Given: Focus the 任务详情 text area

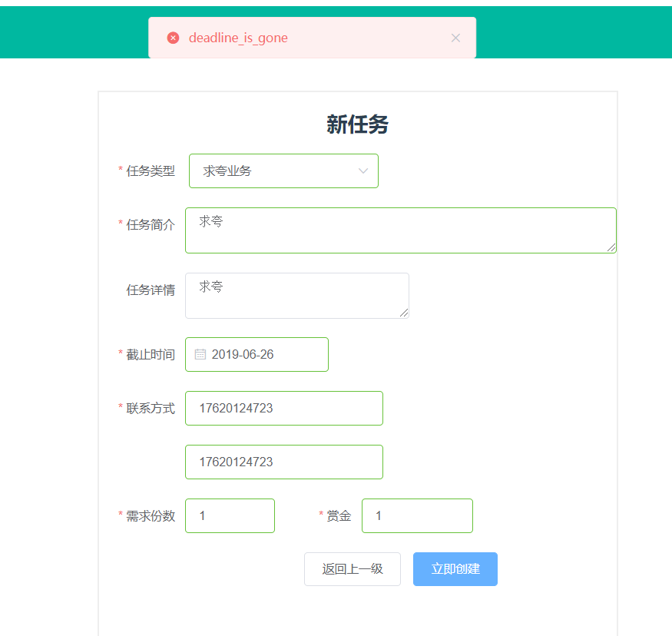Looking at the screenshot, I should click(296, 295).
